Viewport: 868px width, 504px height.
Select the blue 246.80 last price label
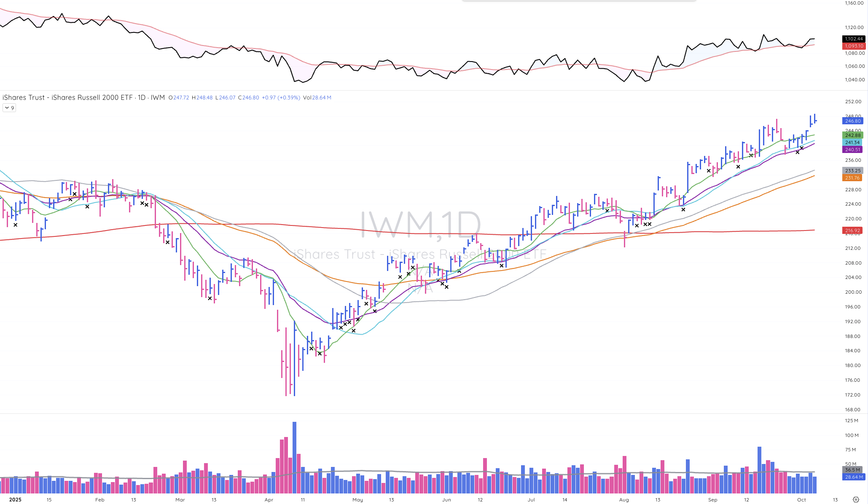852,121
